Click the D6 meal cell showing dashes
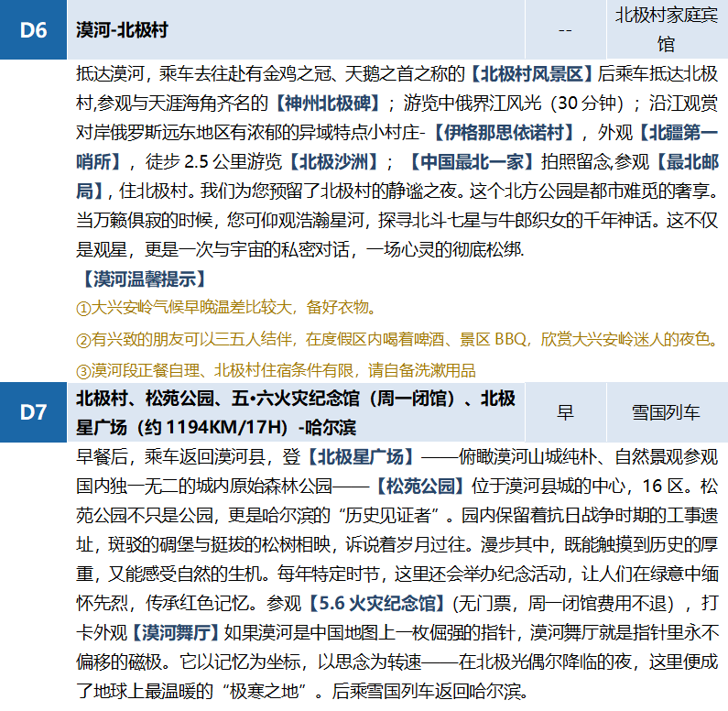728x711 pixels. tap(565, 30)
